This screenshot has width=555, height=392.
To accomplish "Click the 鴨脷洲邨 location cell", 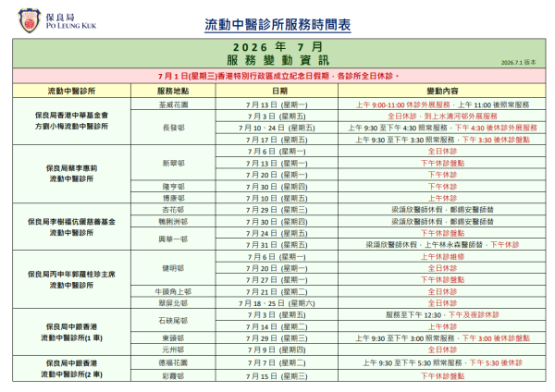I will (x=173, y=222).
